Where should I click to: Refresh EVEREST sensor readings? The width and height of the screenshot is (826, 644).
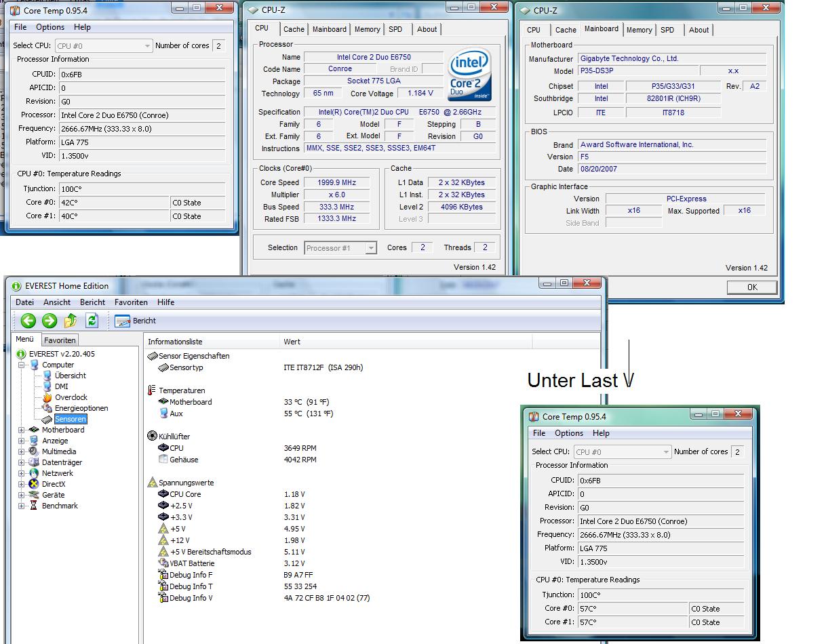pos(92,321)
